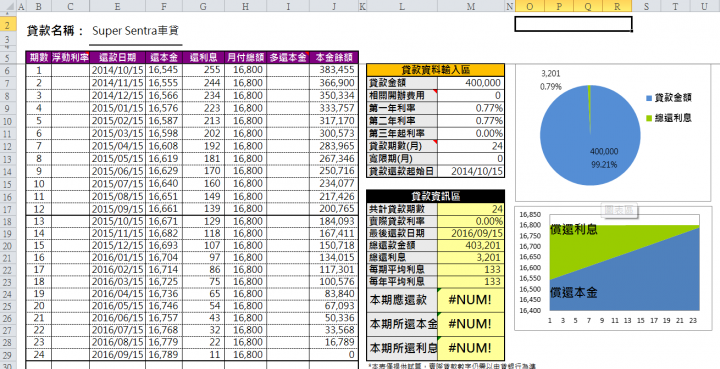The image size is (720, 369).
Task: Select the interest cell 139
Action: 203,209
